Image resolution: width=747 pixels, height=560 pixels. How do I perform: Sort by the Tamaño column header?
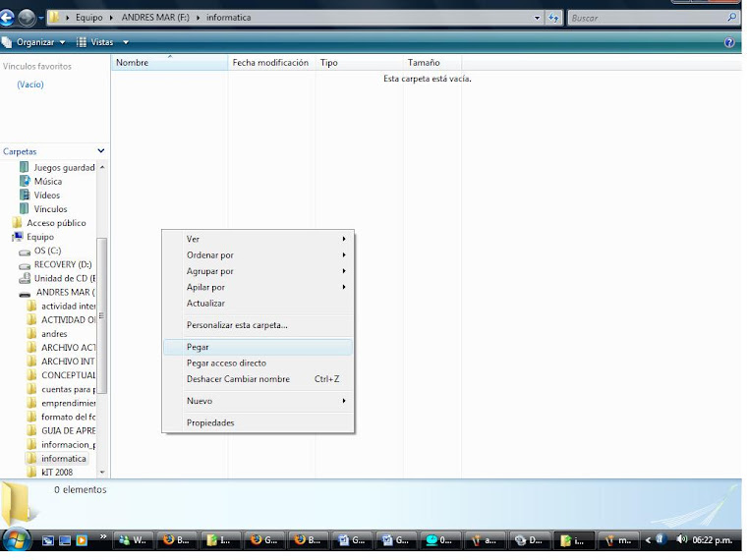pyautogui.click(x=431, y=62)
